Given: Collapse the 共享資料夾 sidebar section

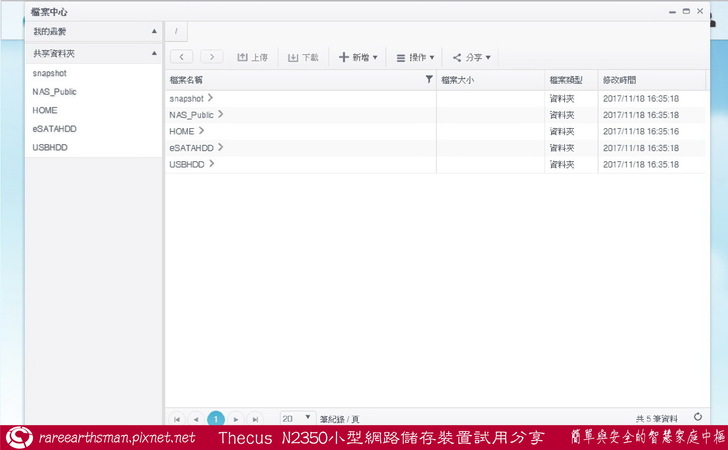Looking at the screenshot, I should point(154,53).
